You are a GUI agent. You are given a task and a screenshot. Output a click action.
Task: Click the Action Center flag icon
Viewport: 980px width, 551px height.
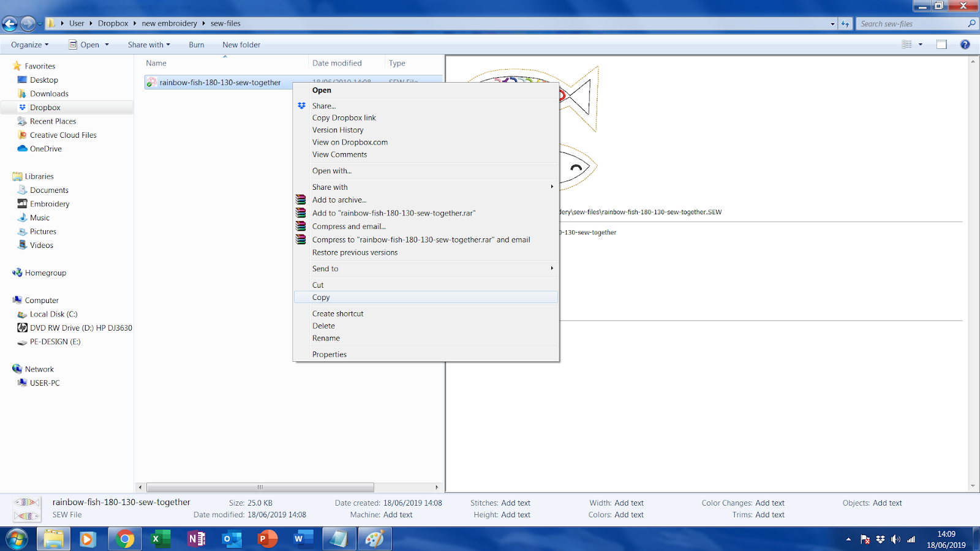[865, 539]
